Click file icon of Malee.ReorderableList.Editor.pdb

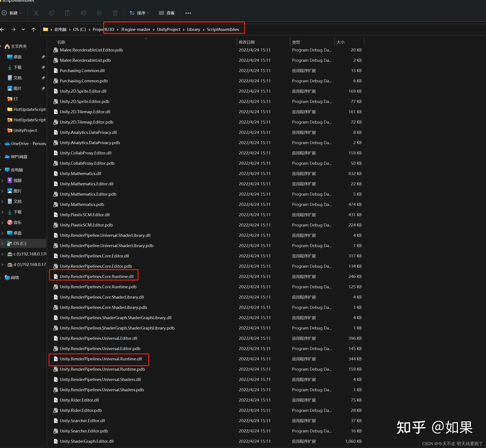(x=55, y=50)
